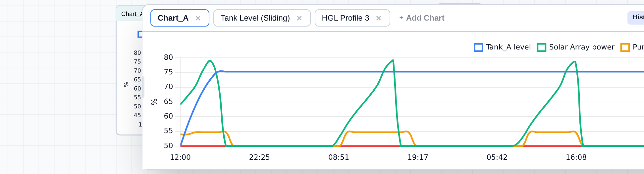This screenshot has width=644, height=174.
Task: Toggle the Tank_A level legend swatch
Action: [x=478, y=47]
